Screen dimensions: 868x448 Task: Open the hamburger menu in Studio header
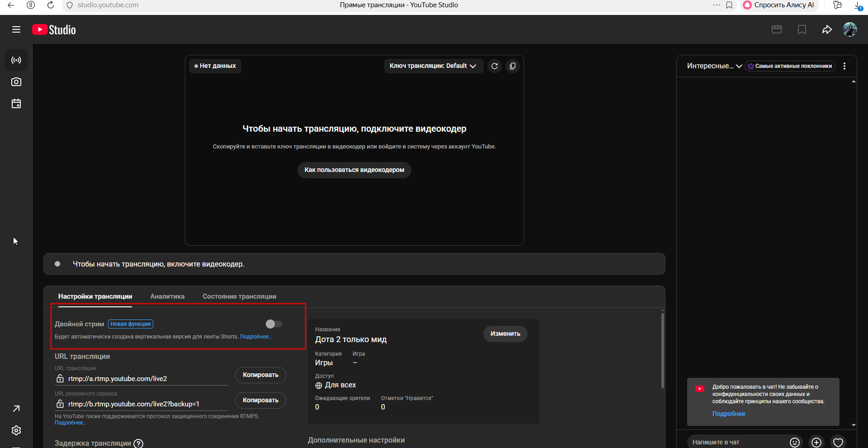coord(16,29)
